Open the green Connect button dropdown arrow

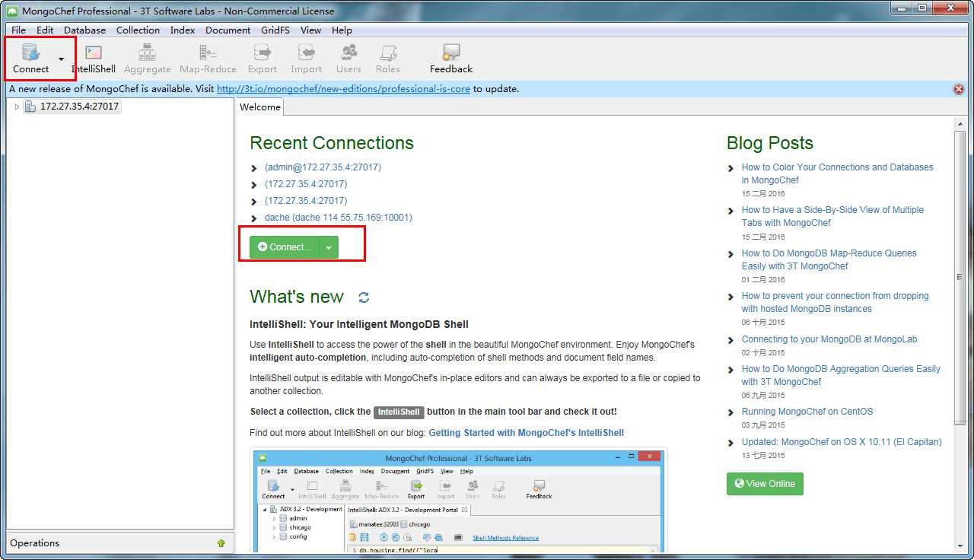(329, 247)
